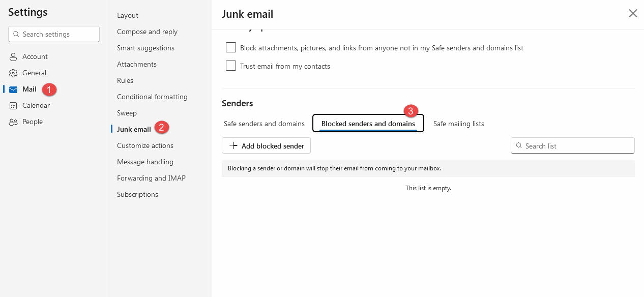Open Attachments settings
The width and height of the screenshot is (644, 297).
(x=137, y=64)
